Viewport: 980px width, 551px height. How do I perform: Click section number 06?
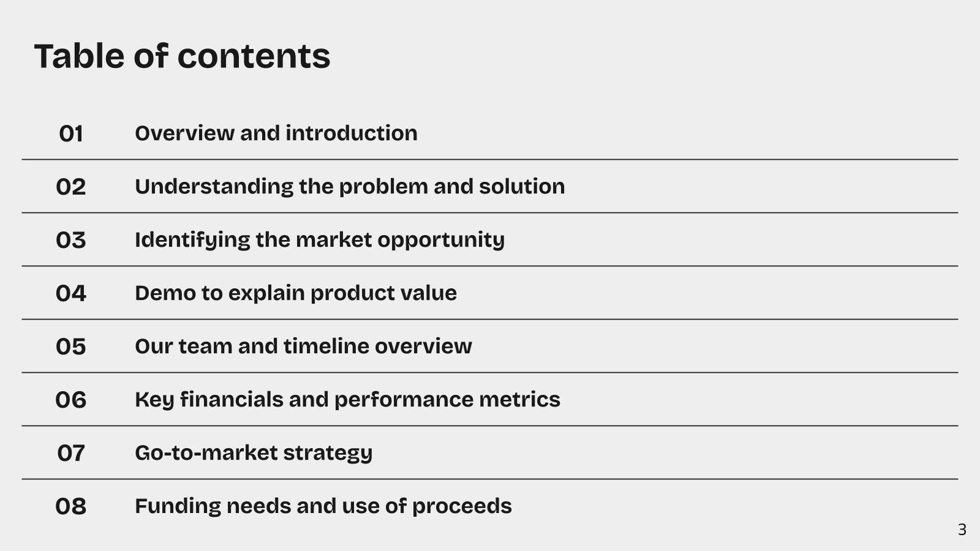71,400
